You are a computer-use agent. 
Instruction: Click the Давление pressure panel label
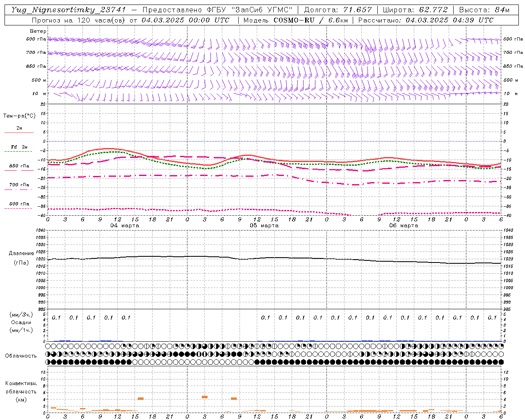[22, 253]
